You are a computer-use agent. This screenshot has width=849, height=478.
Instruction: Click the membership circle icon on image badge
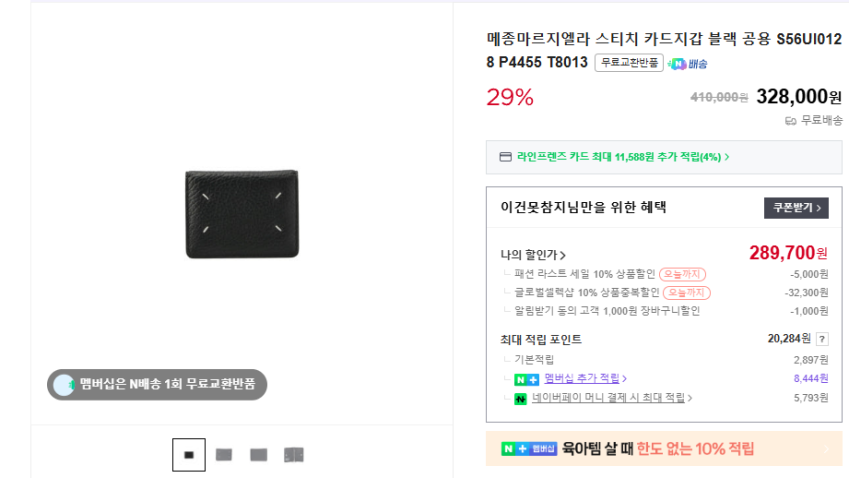click(x=64, y=384)
